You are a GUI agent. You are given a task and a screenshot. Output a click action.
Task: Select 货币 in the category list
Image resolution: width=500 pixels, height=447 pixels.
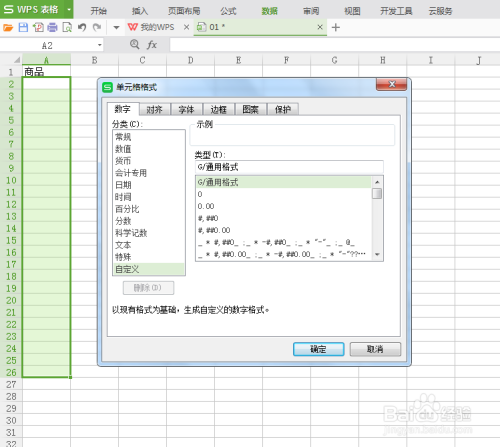(149, 161)
